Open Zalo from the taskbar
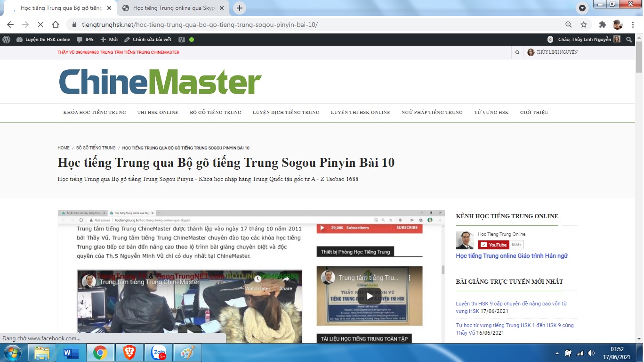The height and width of the screenshot is (362, 644). pyautogui.click(x=159, y=353)
